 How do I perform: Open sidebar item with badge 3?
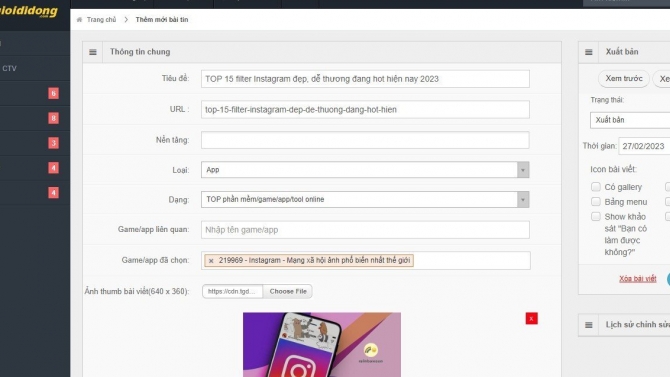(x=35, y=143)
